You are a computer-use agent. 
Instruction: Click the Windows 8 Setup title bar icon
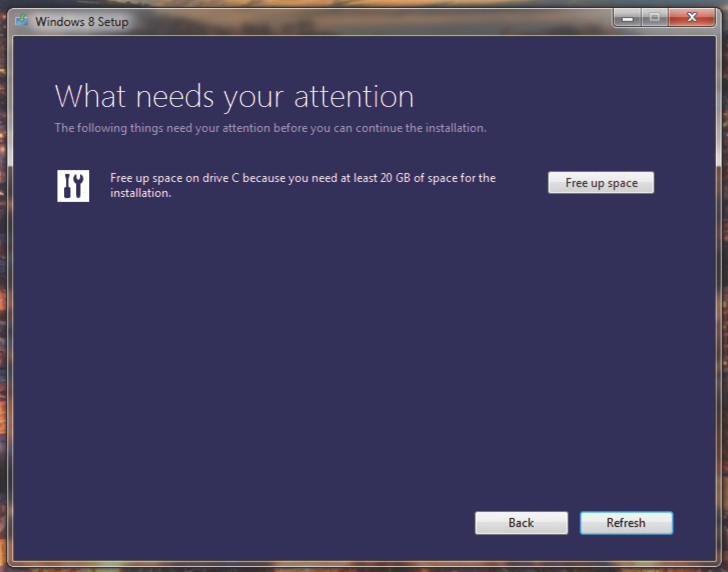coord(21,21)
